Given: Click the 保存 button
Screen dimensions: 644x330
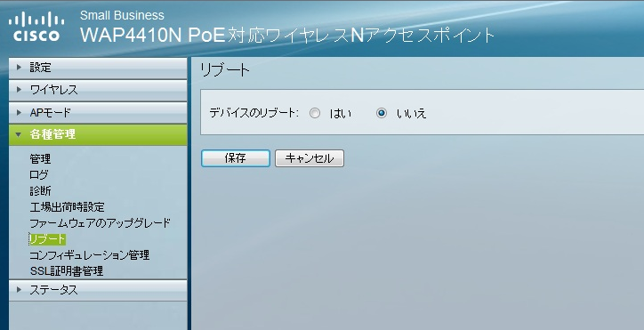Looking at the screenshot, I should tap(236, 158).
